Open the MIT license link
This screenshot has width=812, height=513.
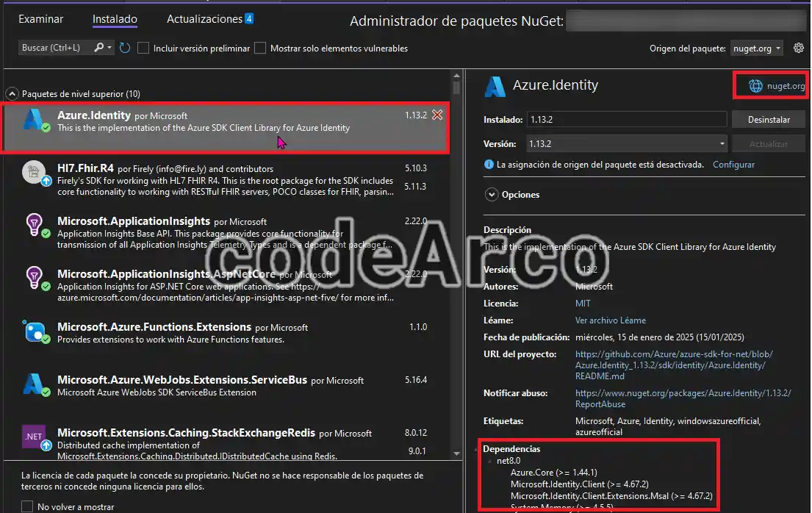point(583,303)
